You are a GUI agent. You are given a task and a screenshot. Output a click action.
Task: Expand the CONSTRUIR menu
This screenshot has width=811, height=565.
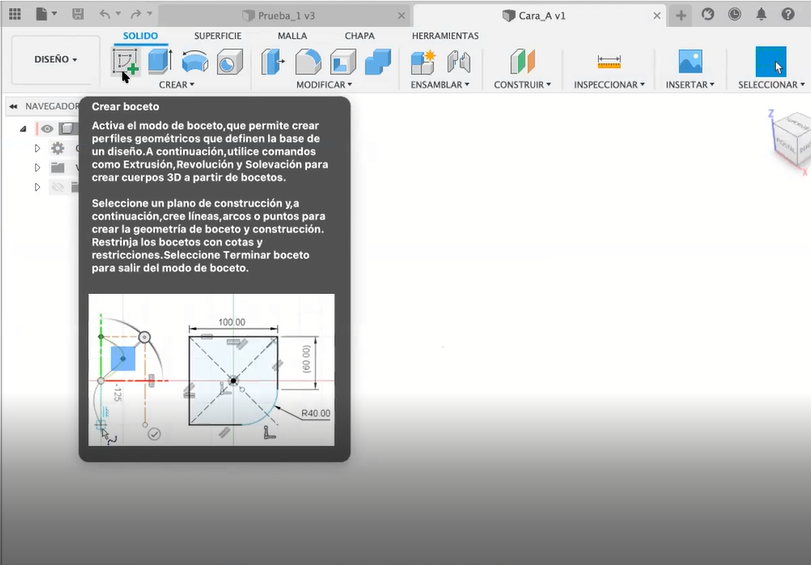pyautogui.click(x=522, y=85)
